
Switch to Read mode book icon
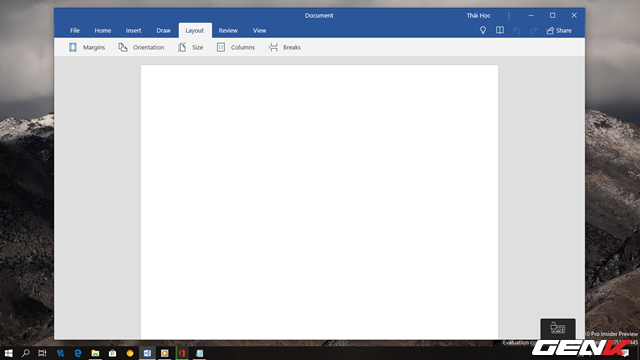(500, 30)
